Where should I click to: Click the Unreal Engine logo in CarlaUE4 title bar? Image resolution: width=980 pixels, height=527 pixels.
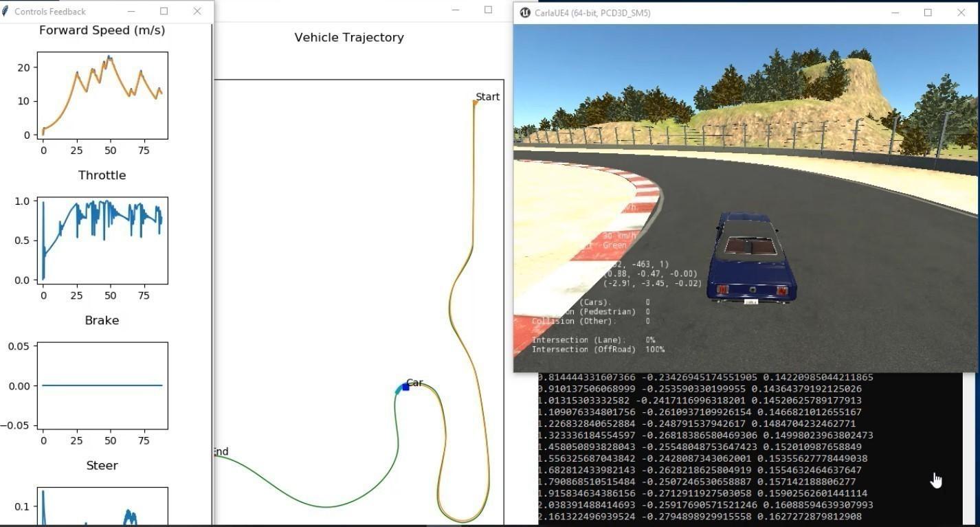tap(525, 12)
